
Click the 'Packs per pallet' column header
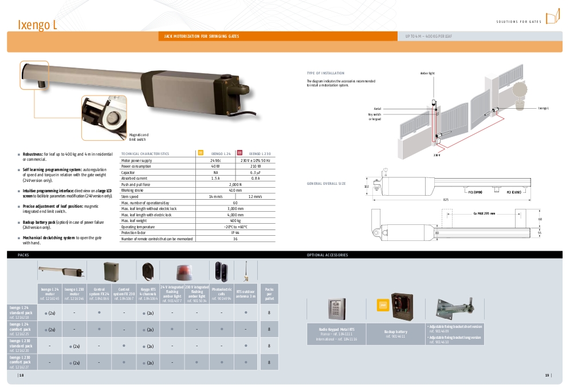pos(269,294)
